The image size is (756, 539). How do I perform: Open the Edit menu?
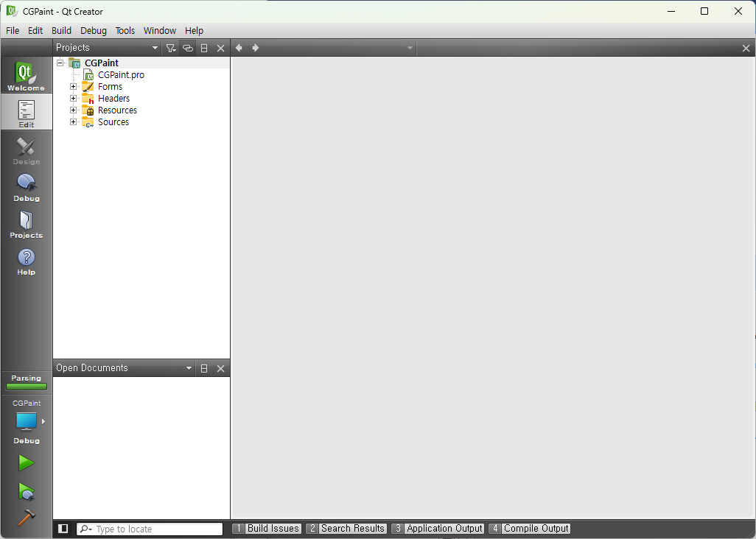coord(35,30)
